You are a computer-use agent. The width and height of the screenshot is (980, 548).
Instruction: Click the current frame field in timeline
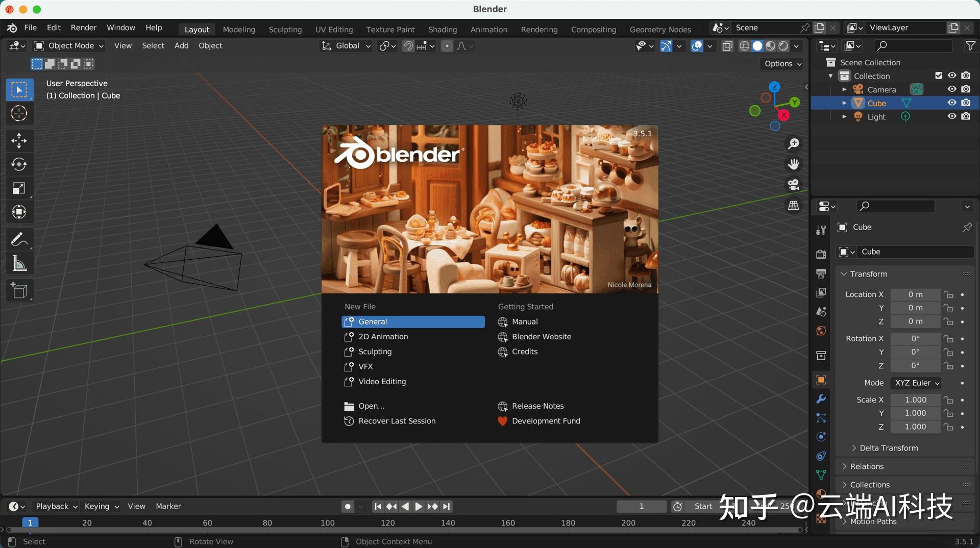point(641,506)
